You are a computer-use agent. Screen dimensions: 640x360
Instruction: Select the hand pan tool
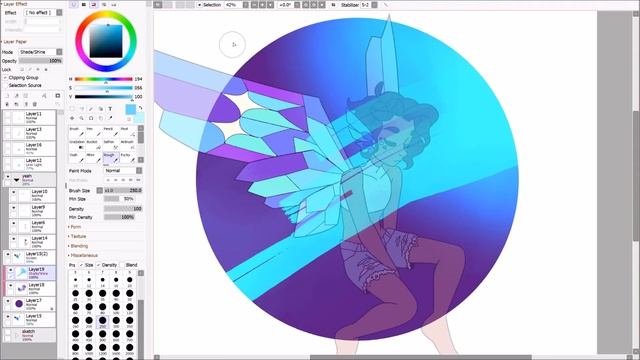tap(101, 118)
